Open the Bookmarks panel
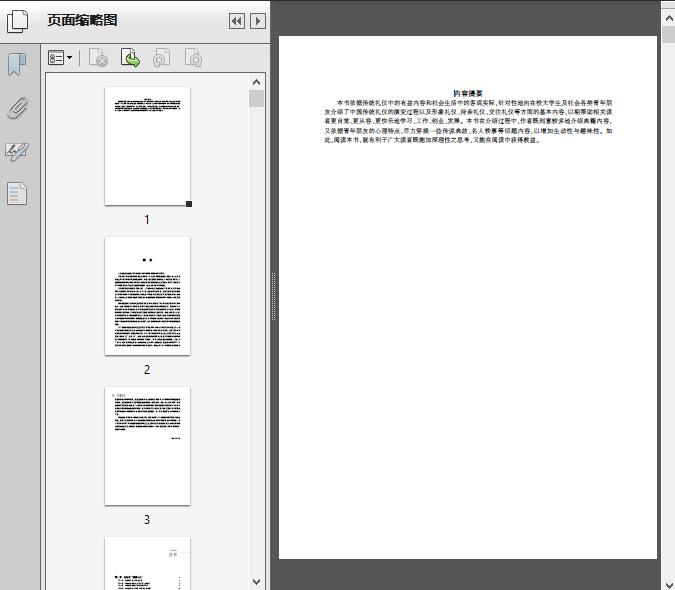 click(x=17, y=66)
